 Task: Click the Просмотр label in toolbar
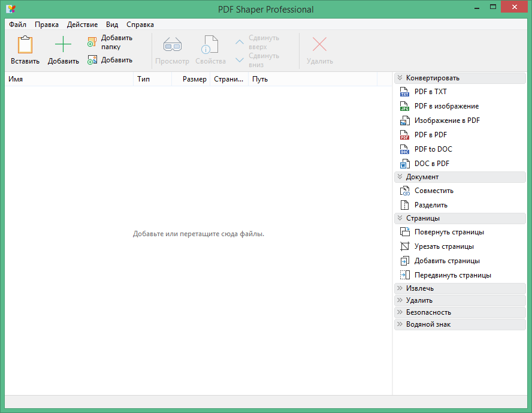coord(172,61)
